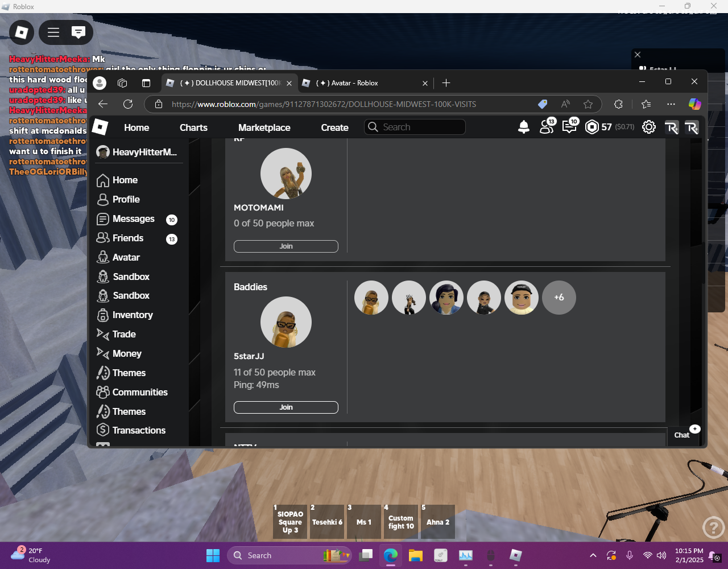
Task: Open HeavyHitterM... profile in sidebar
Action: pyautogui.click(x=137, y=152)
